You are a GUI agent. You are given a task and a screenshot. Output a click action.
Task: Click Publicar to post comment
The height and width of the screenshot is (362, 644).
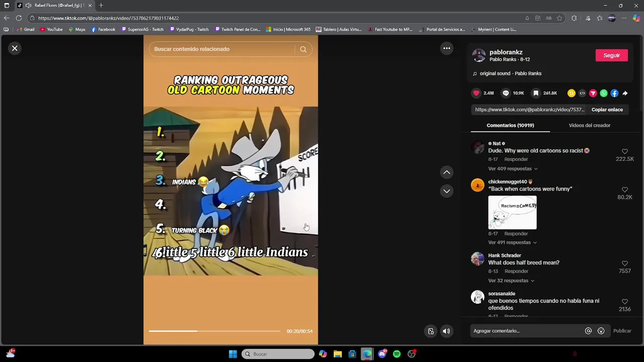click(622, 331)
